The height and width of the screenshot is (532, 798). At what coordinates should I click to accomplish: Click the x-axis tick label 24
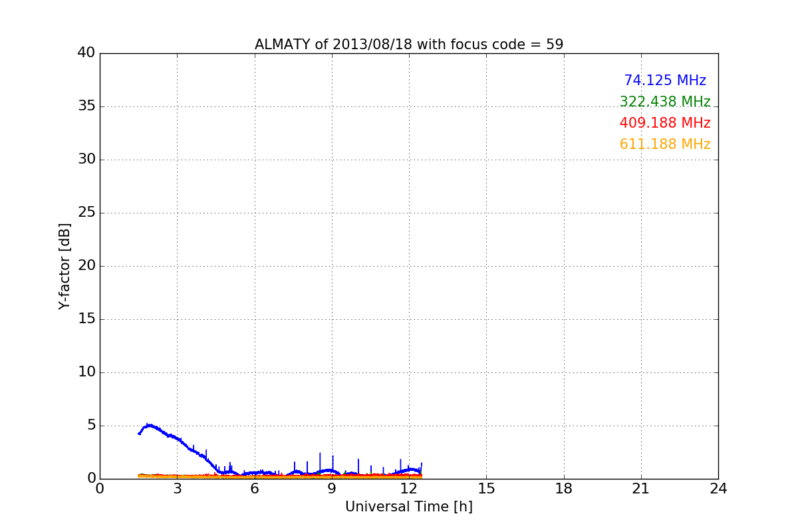718,489
